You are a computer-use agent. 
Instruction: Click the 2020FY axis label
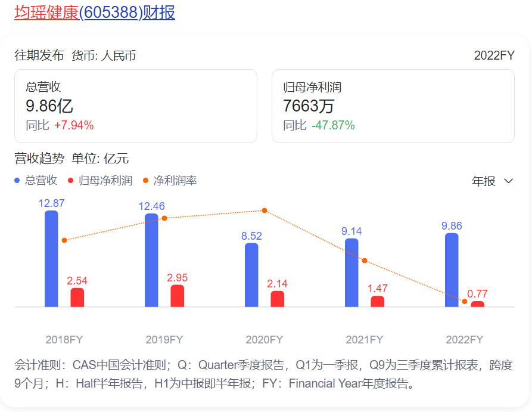(x=265, y=340)
